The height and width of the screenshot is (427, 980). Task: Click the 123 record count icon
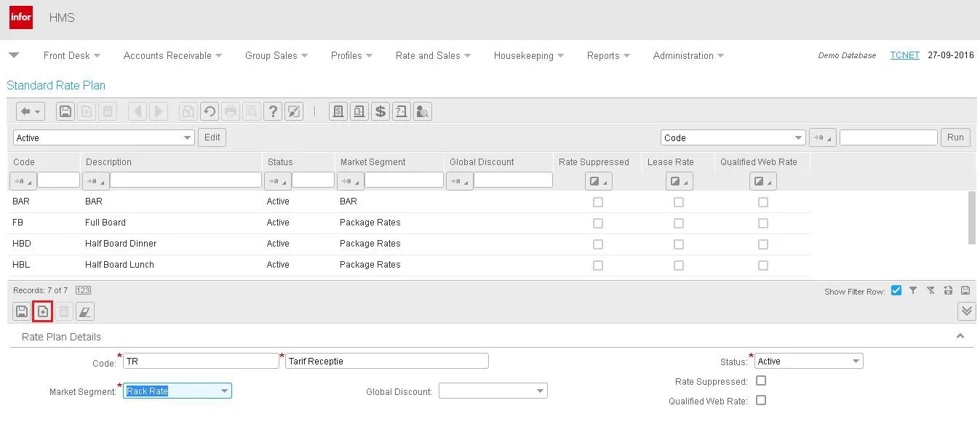[83, 290]
